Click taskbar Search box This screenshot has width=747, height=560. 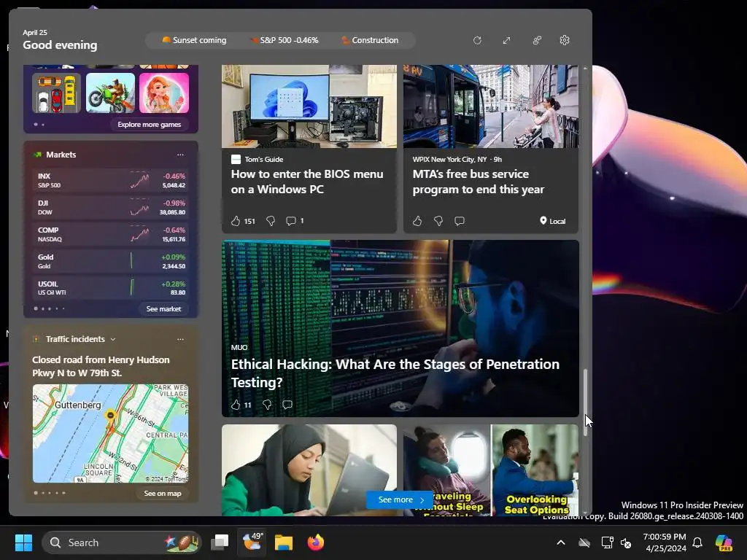tap(122, 542)
